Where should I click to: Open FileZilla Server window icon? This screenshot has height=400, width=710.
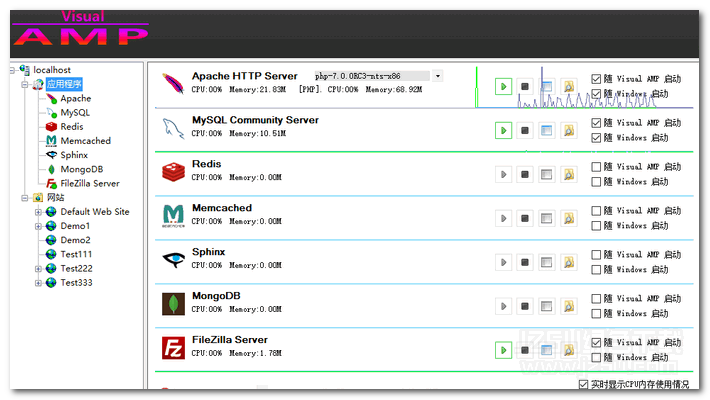pos(547,350)
